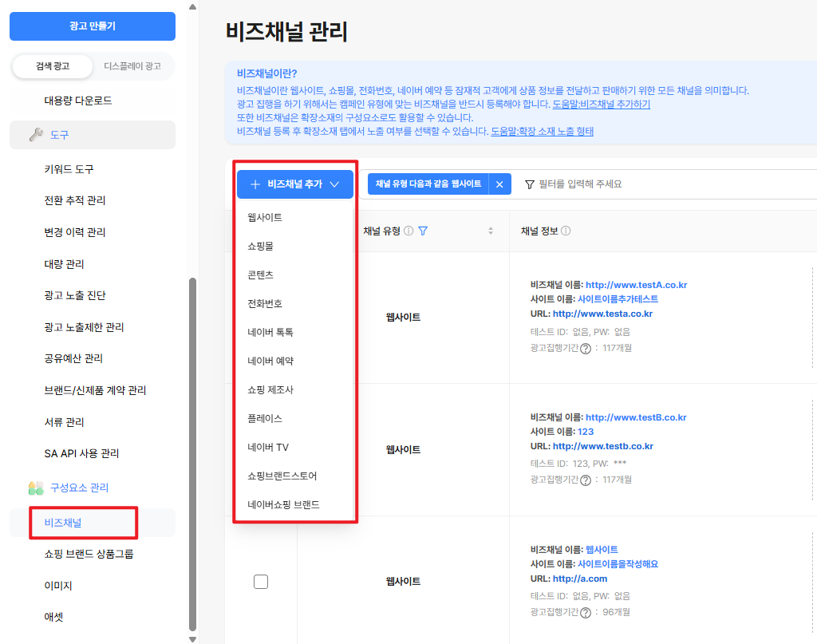Image resolution: width=817 pixels, height=644 pixels.
Task: Switch to the 디스플레이 광고 toggle
Action: point(132,66)
